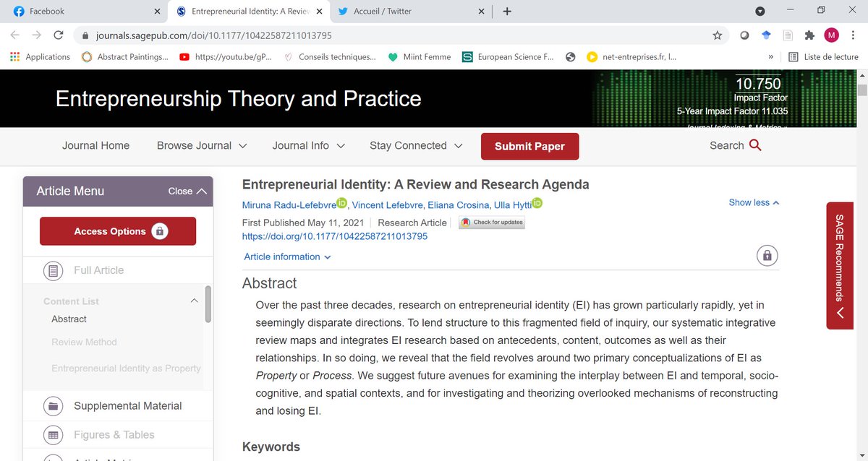This screenshot has height=461, width=868.
Task: Open a new browser tab
Action: (507, 12)
